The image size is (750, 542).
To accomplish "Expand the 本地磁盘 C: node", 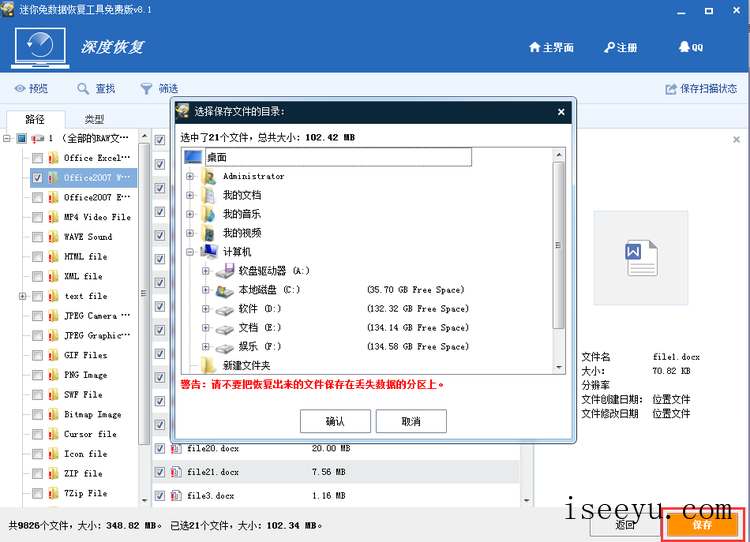I will (x=206, y=290).
